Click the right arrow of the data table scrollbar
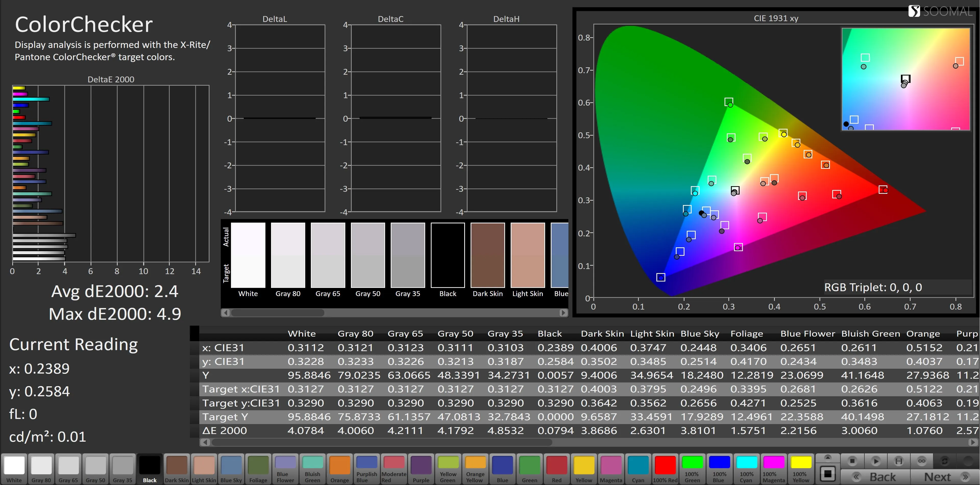Screen dimensions: 980x485 pos(973,442)
